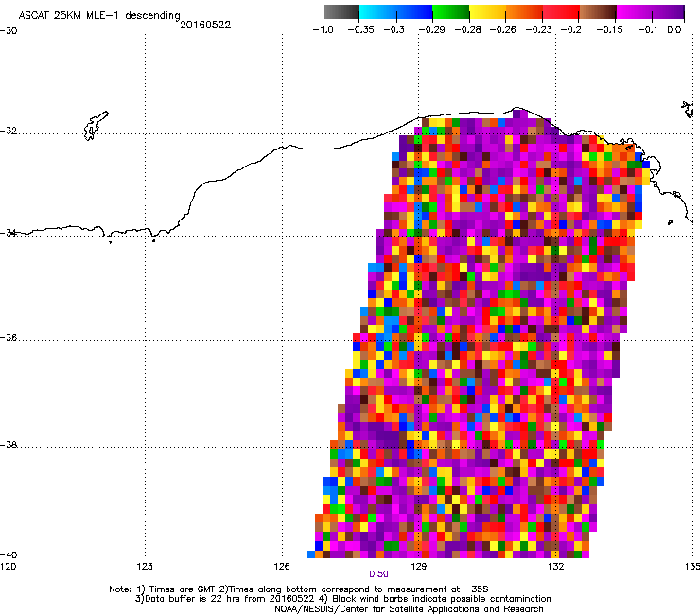Click the latitude label -34
Screen dimensions: 700x615
9,233
